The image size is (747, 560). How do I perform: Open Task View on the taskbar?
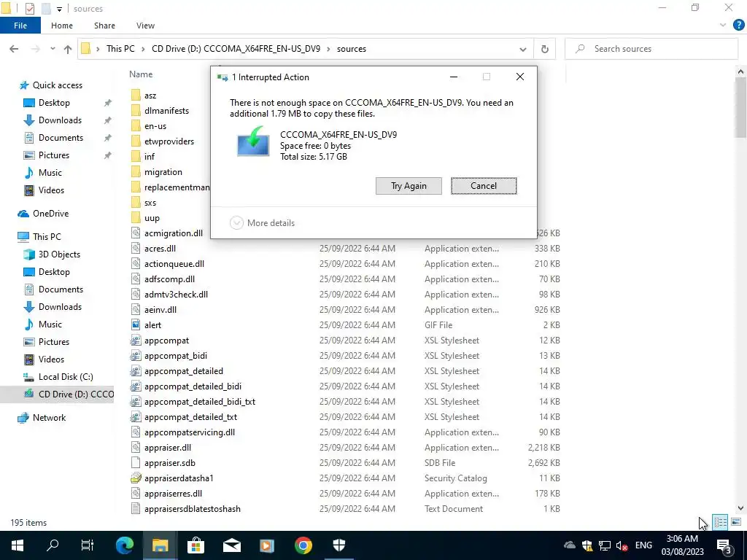coord(88,545)
